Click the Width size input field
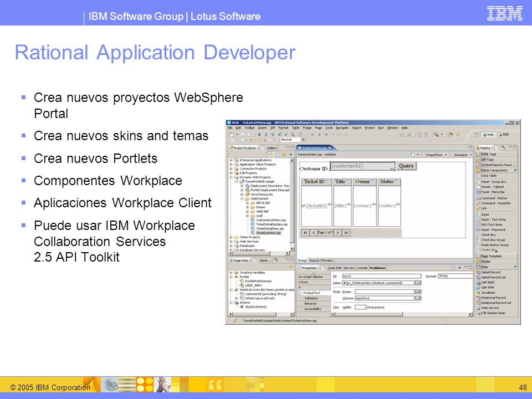Image resolution: width=532 pixels, height=399 pixels. (x=360, y=307)
